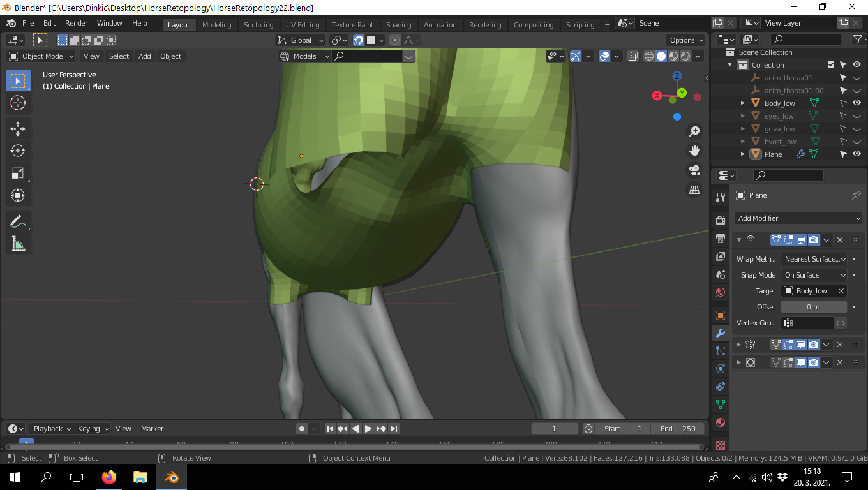Open the World properties tab icon

click(721, 292)
